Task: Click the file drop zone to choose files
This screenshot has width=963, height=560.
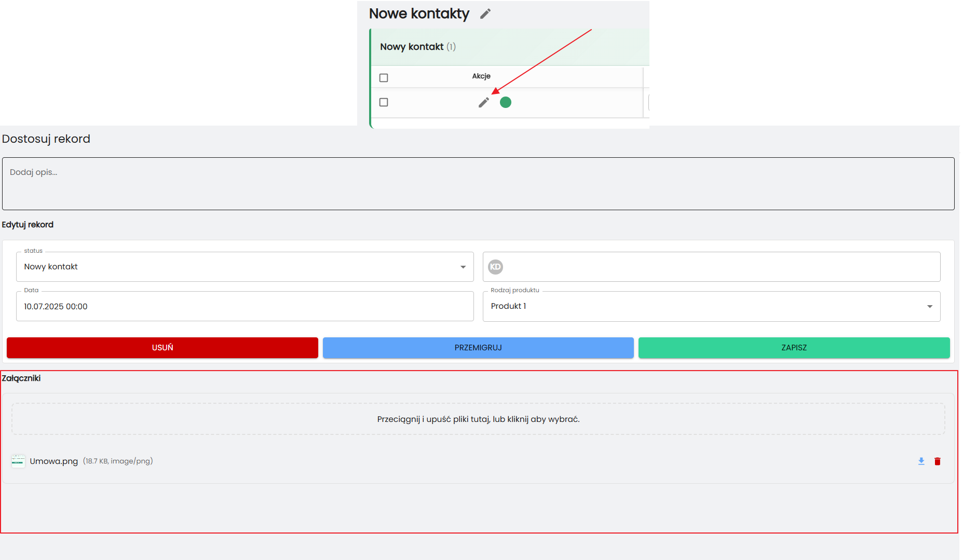Action: tap(478, 419)
